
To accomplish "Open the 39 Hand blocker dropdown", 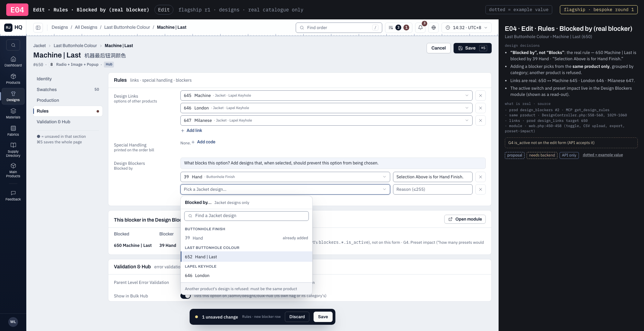I will [x=285, y=177].
